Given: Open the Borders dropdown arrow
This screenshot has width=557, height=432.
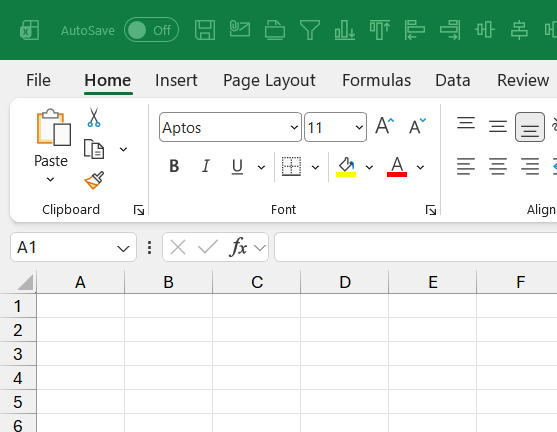Looking at the screenshot, I should (315, 167).
